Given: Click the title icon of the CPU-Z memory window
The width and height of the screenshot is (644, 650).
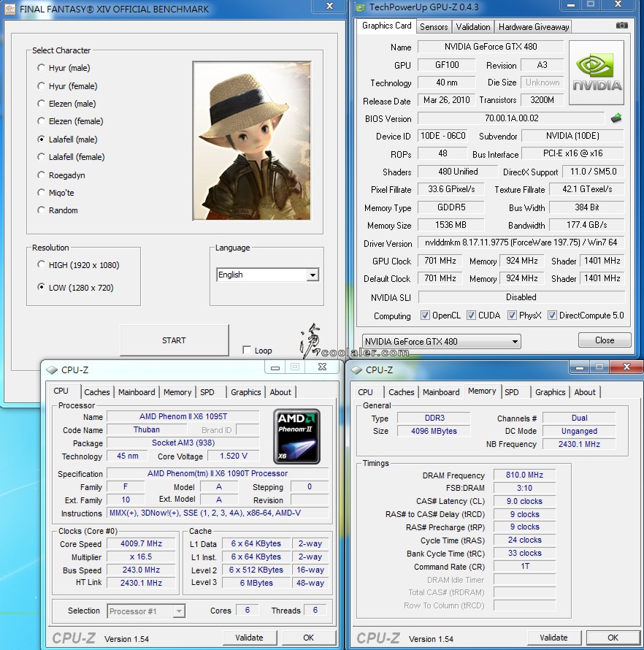Looking at the screenshot, I should coord(356,370).
